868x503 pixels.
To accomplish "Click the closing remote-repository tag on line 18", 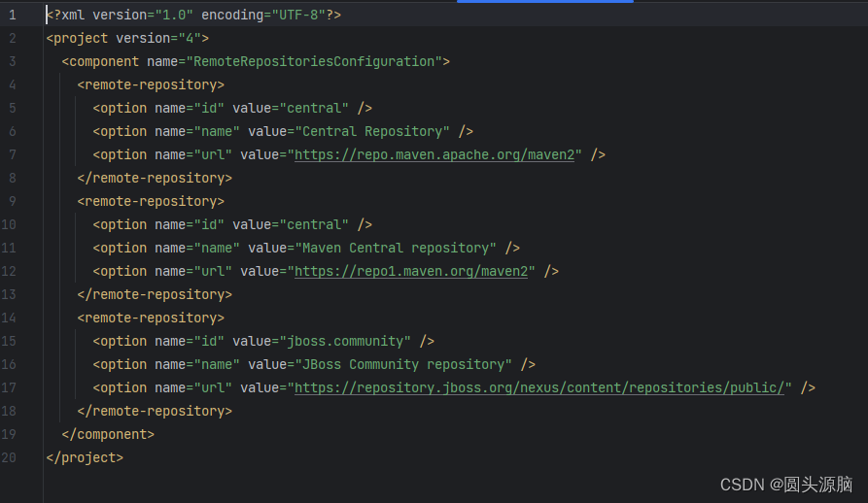I will point(155,412).
